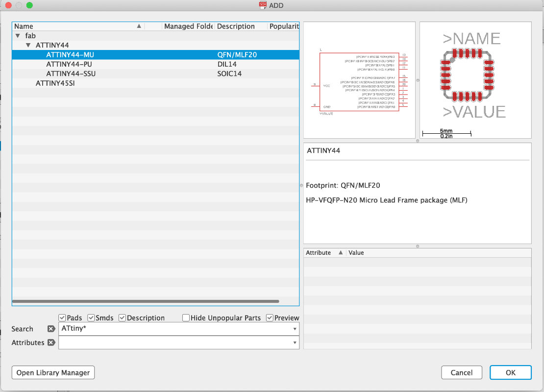Click the Description column header

click(x=241, y=26)
